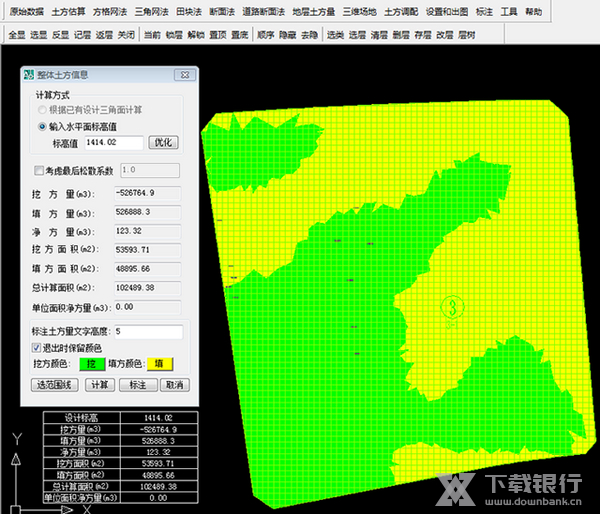Click the 关闭 toolbar button
The width and height of the screenshot is (600, 514).
[125, 34]
